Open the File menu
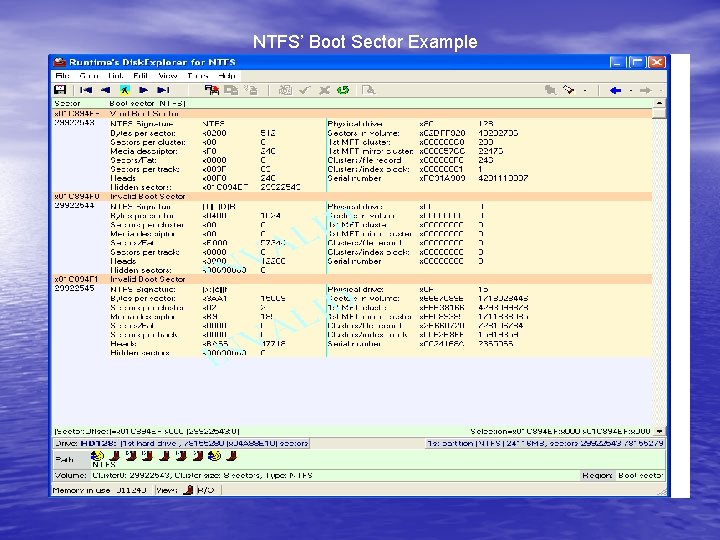Image resolution: width=720 pixels, height=540 pixels. click(x=62, y=75)
